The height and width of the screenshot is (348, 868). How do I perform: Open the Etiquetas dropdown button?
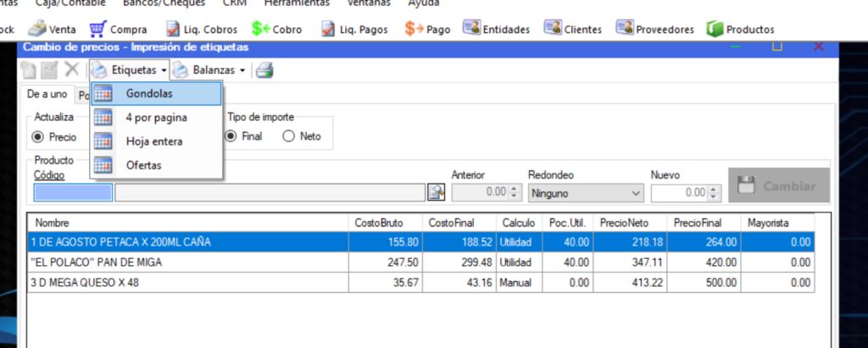pyautogui.click(x=130, y=70)
